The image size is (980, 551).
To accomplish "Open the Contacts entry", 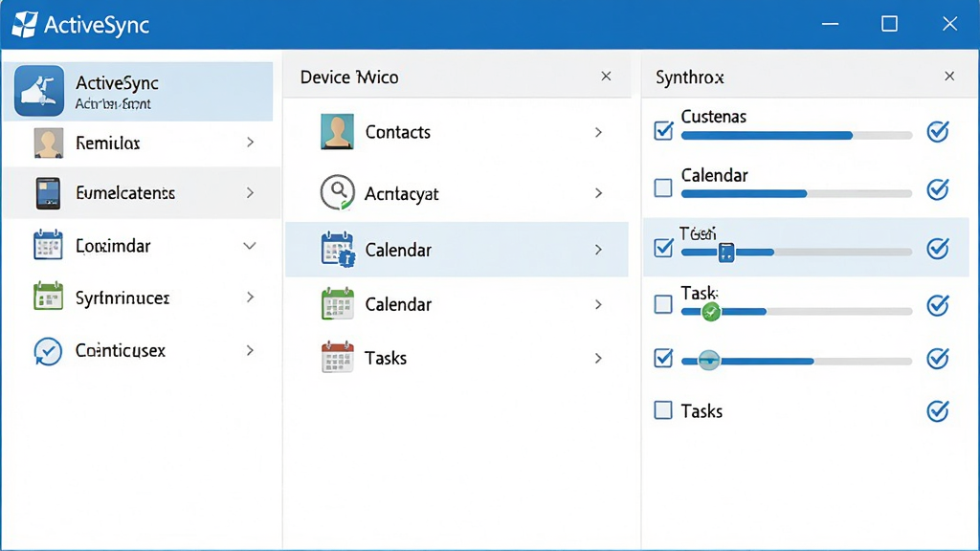I will coord(457,132).
